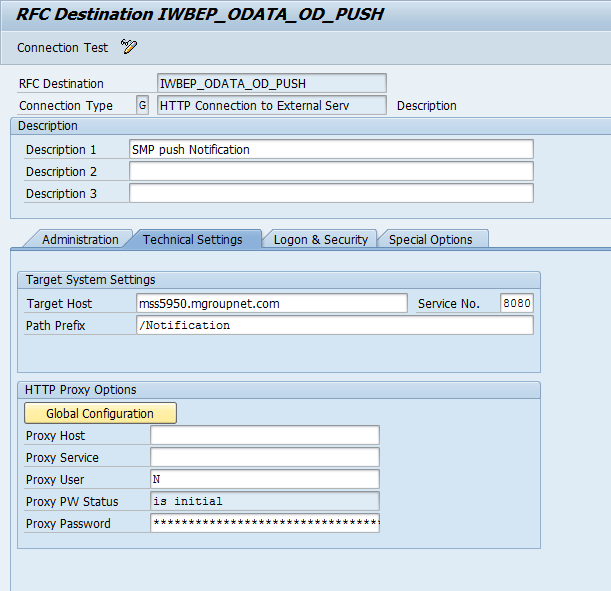This screenshot has width=611, height=591.
Task: Focus the Proxy Host input field
Action: [265, 435]
